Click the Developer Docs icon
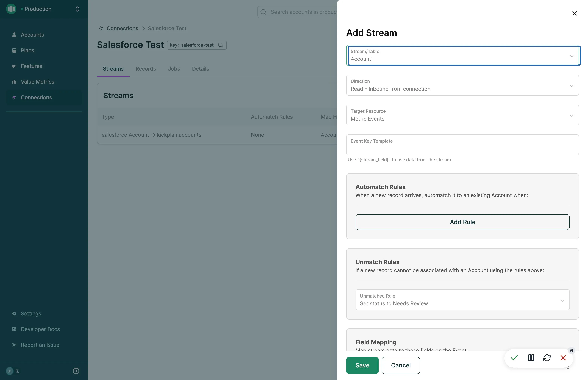The image size is (588, 380). coord(14,329)
